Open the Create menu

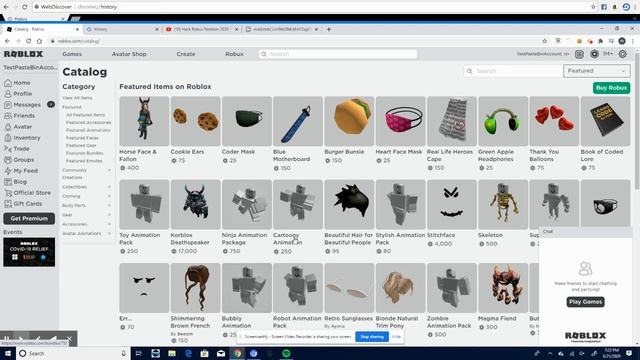[186, 54]
